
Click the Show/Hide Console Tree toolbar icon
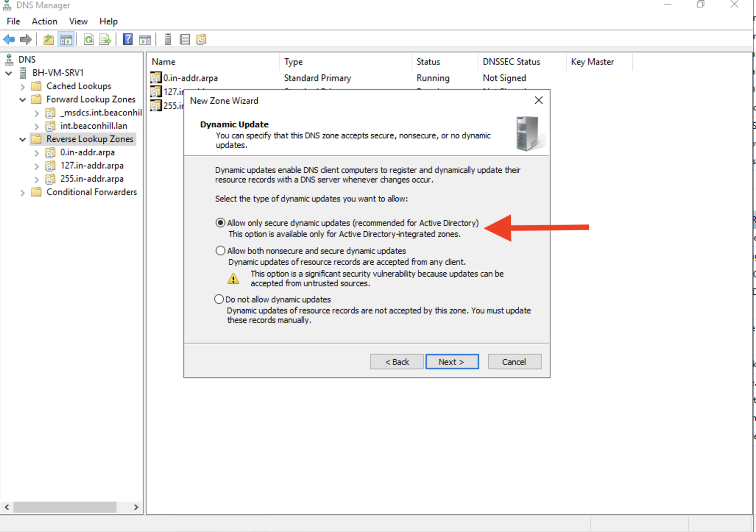click(x=66, y=39)
